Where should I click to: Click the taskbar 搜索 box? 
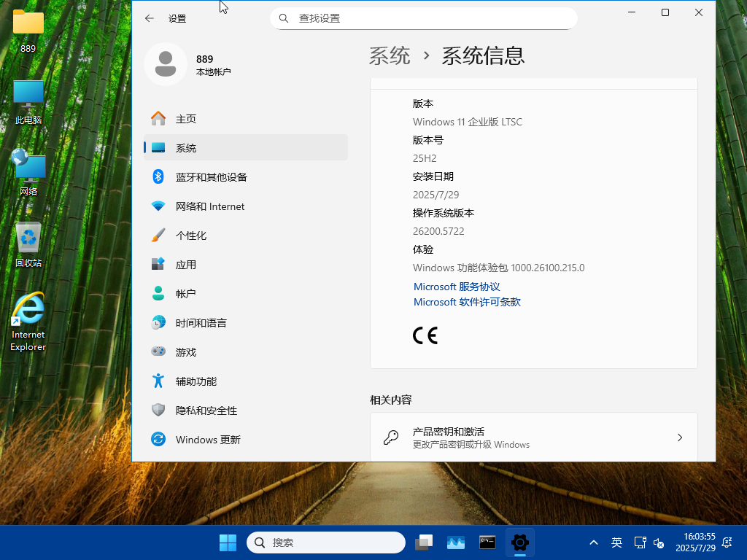click(326, 542)
